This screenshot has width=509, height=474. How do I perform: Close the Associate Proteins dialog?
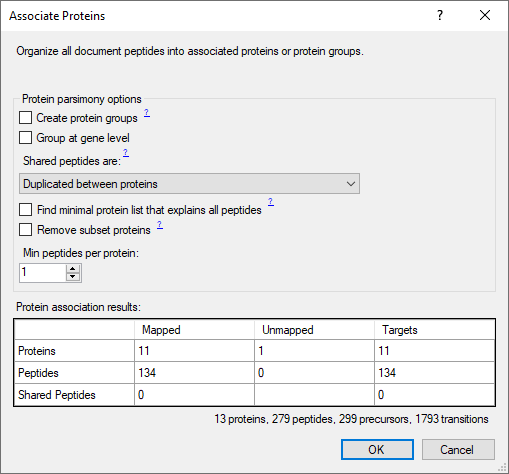(x=485, y=15)
